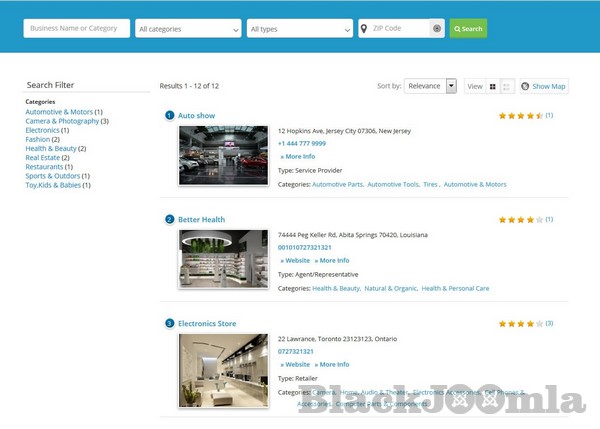Viewport: 600px width, 429px height.
Task: Click the Better Health star rating
Action: point(520,220)
